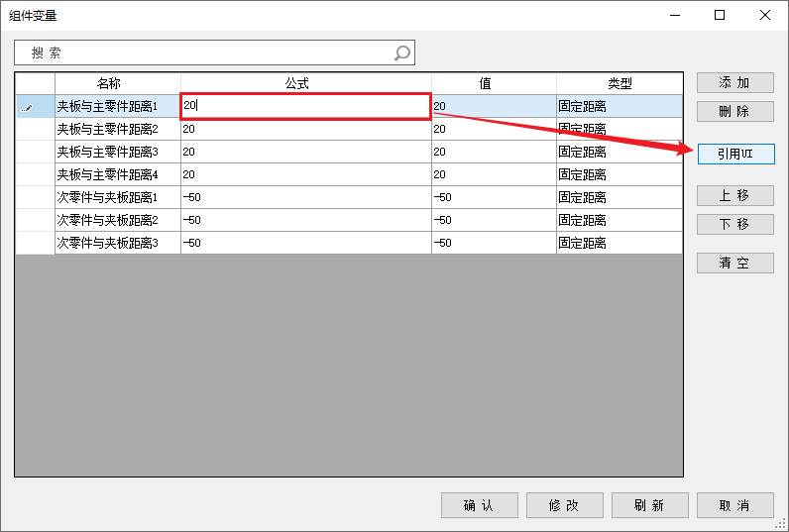The image size is (789, 532).
Task: Click the 固定距离 type cell of 夹板与主零件距离3
Action: pos(620,152)
